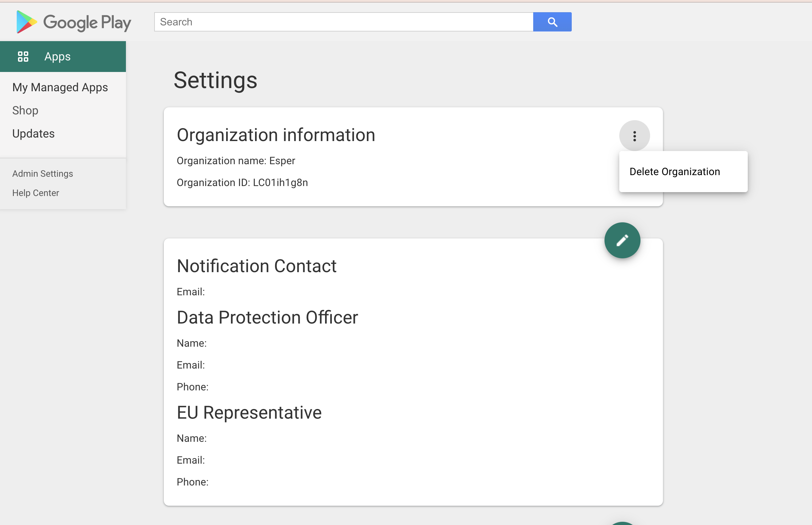Screen dimensions: 812x525
Task: Go to My Managed Apps
Action: (x=60, y=87)
